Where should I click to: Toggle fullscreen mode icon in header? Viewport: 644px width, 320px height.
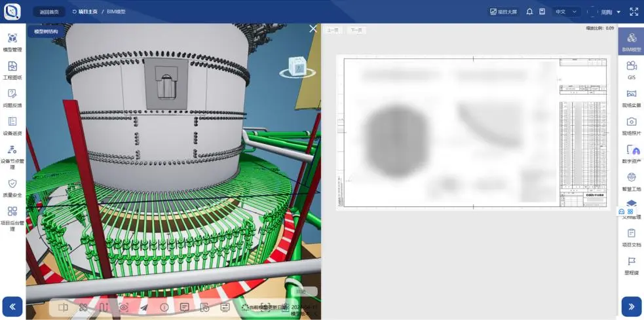coord(634,12)
